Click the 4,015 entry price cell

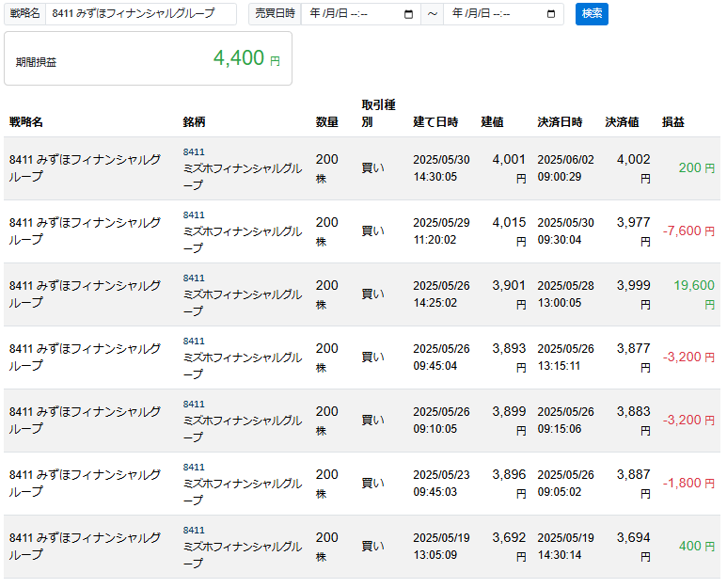[x=509, y=231]
